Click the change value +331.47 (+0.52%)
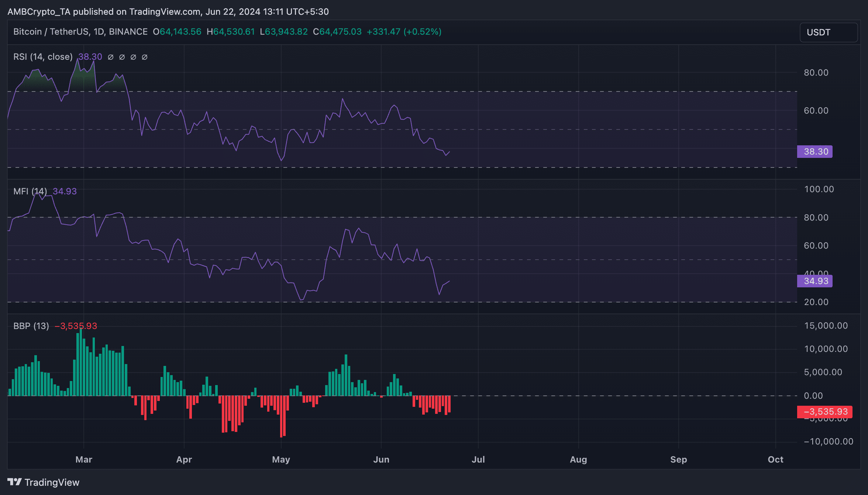Image resolution: width=868 pixels, height=495 pixels. pyautogui.click(x=404, y=32)
